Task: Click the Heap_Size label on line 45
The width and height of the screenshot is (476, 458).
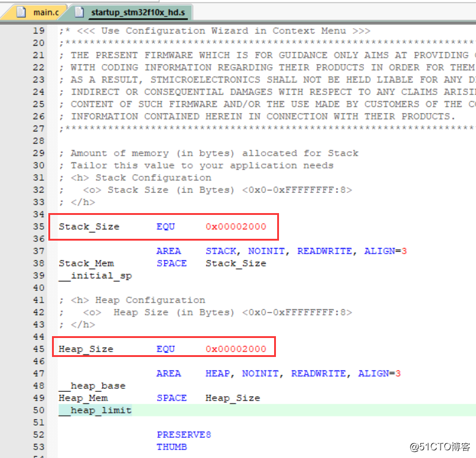Action: [86, 349]
